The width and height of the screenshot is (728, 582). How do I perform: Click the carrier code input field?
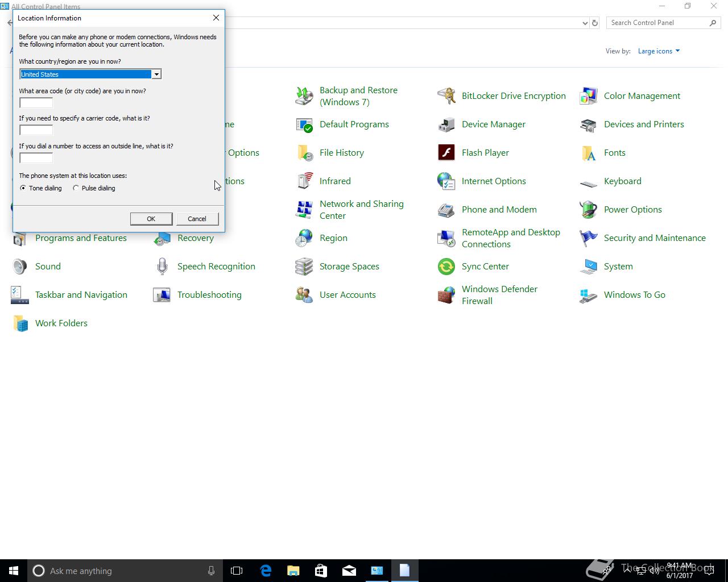click(36, 130)
